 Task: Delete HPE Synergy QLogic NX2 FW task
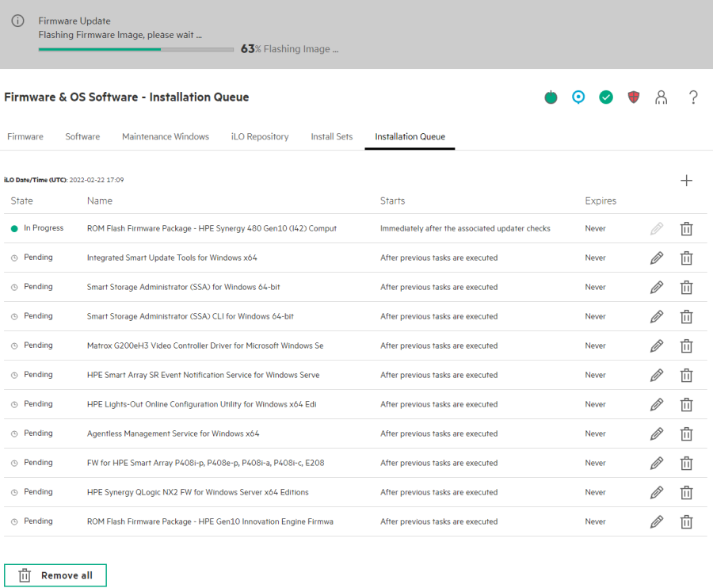coord(686,493)
